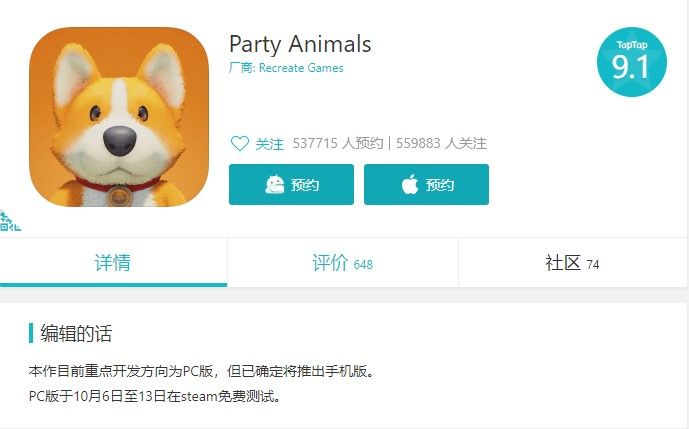The width and height of the screenshot is (689, 429).
Task: Click the Party Animals corgi app icon
Action: tap(119, 117)
